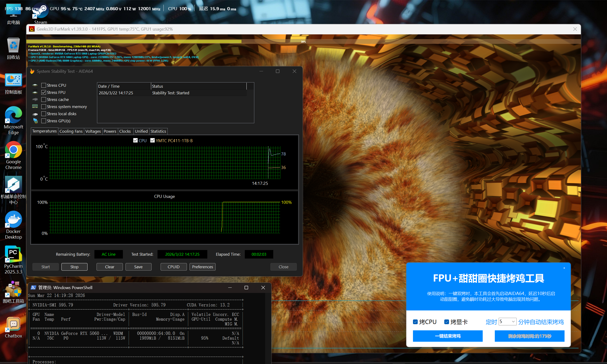Click the Stress CPU chip icon
607x364 pixels.
click(x=35, y=85)
